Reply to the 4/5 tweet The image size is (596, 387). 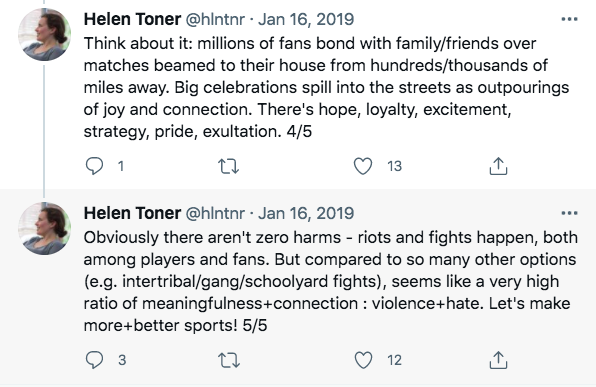(x=94, y=166)
